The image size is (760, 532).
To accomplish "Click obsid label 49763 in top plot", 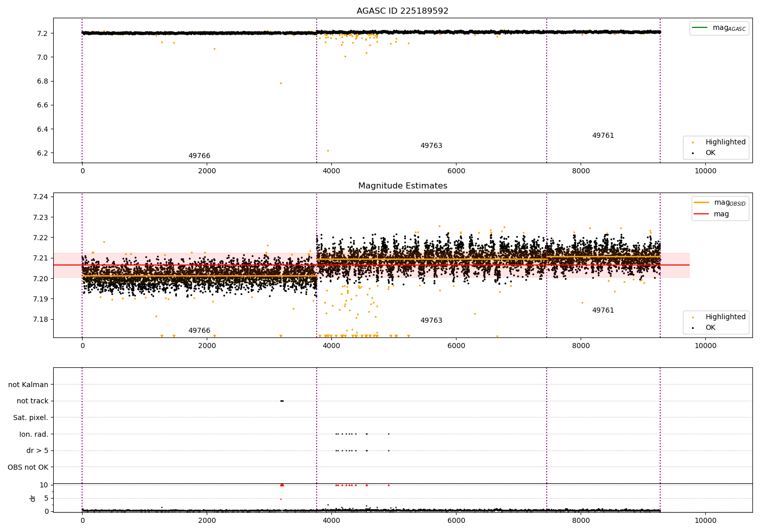I will click(431, 146).
